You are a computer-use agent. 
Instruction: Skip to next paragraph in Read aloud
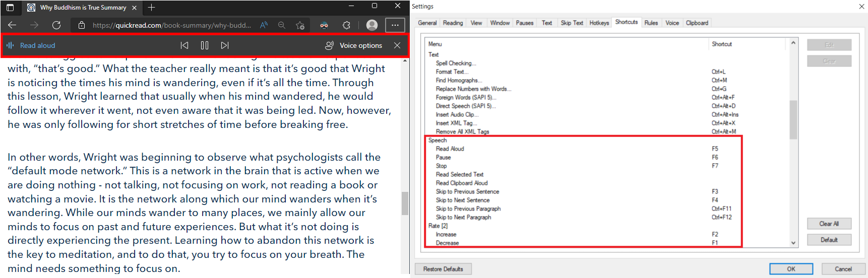(x=225, y=45)
